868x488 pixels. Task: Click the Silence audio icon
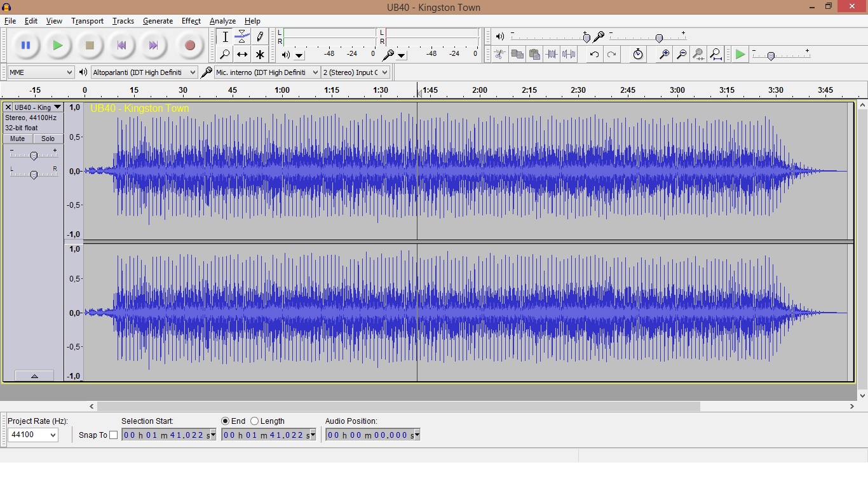tap(569, 55)
